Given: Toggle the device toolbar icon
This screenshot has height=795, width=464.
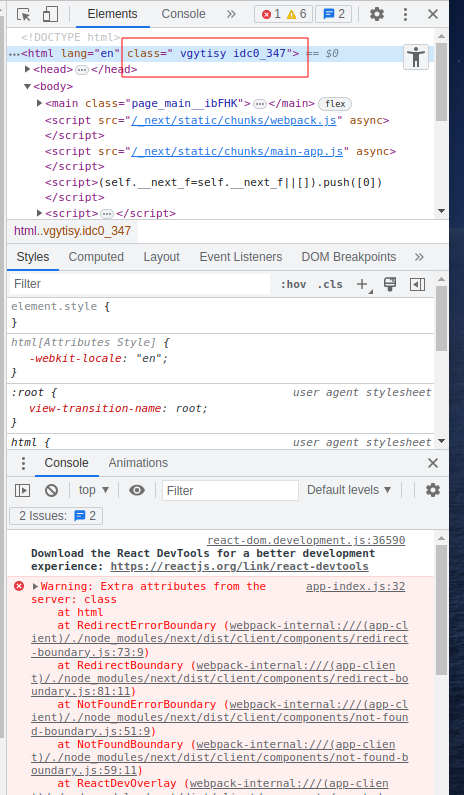Looking at the screenshot, I should pyautogui.click(x=50, y=14).
